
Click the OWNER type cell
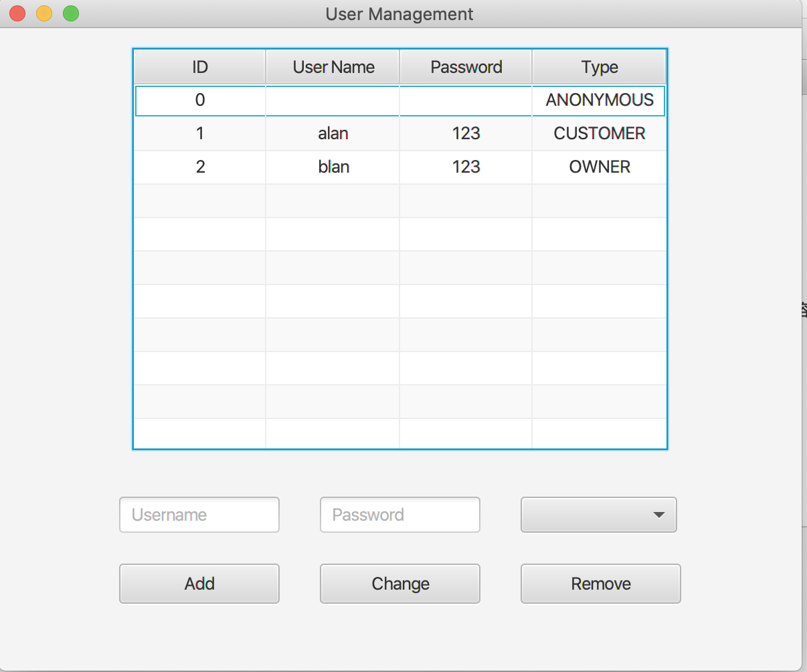click(599, 167)
